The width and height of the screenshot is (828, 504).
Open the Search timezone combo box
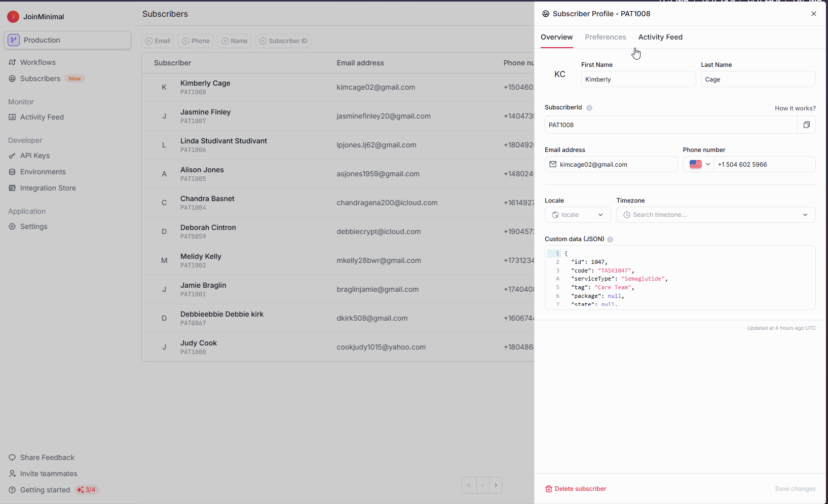click(x=716, y=215)
